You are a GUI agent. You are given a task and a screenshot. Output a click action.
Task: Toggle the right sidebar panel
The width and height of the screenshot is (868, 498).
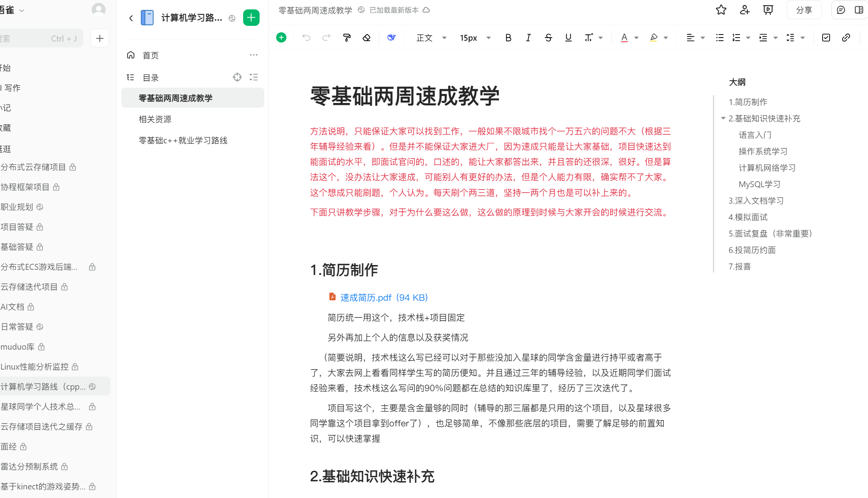859,10
